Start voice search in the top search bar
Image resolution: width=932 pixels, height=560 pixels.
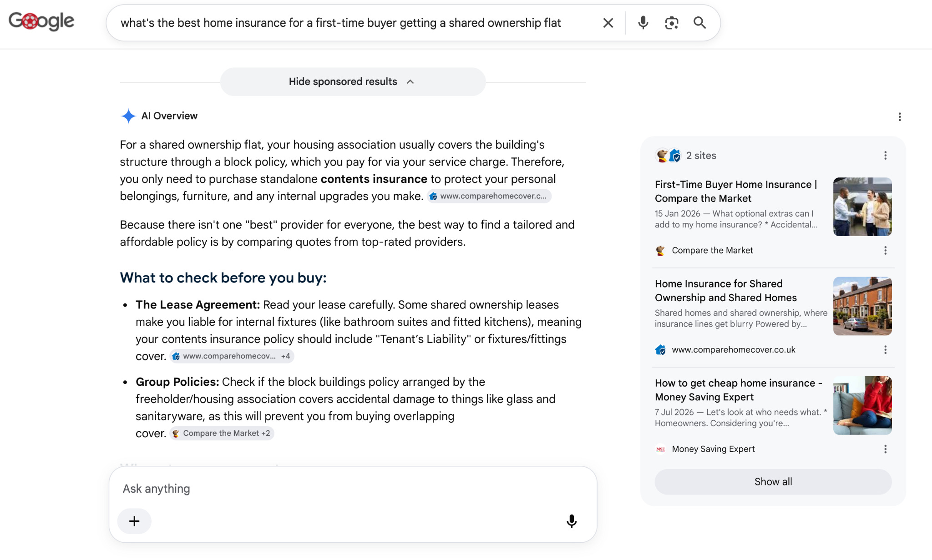coord(643,23)
